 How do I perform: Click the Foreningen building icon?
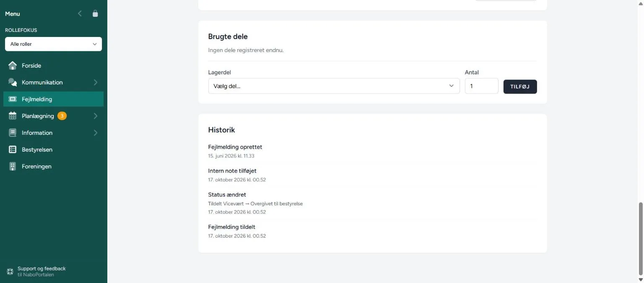[13, 166]
